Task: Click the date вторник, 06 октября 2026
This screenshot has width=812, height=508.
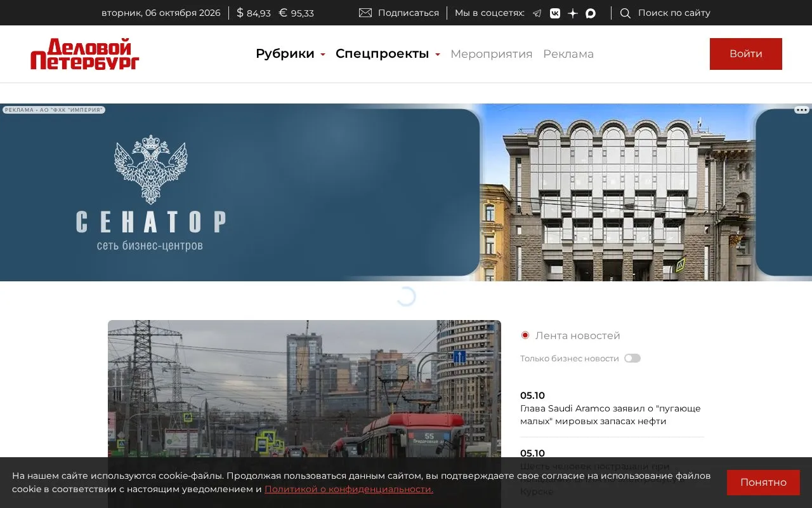Action: [161, 13]
